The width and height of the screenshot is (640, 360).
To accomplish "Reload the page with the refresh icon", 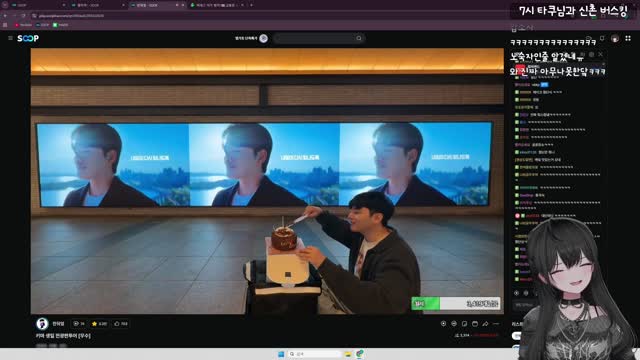I will pyautogui.click(x=24, y=16).
